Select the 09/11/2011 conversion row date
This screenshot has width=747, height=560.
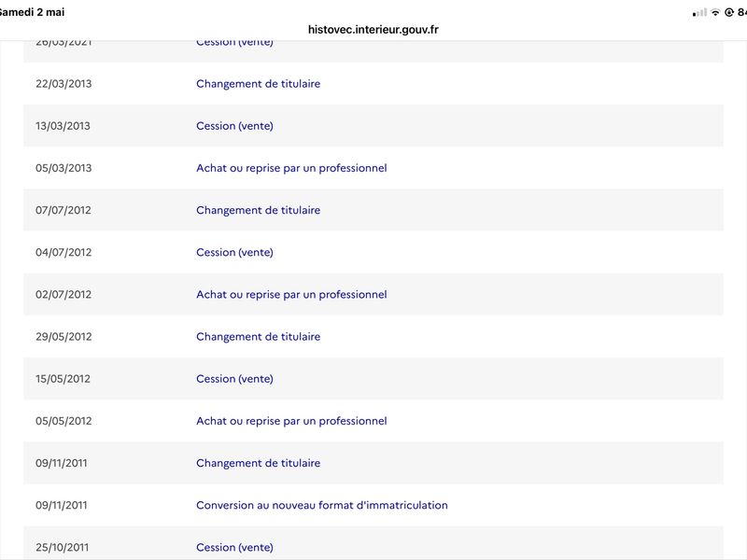62,505
